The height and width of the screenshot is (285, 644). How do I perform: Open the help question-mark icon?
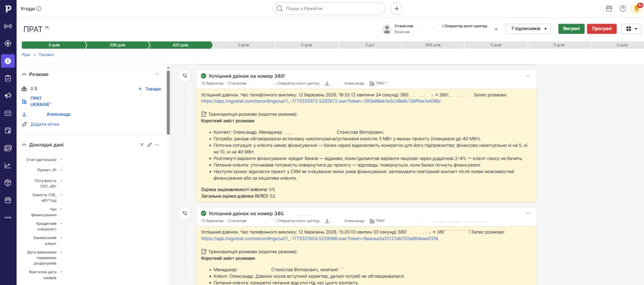(623, 9)
